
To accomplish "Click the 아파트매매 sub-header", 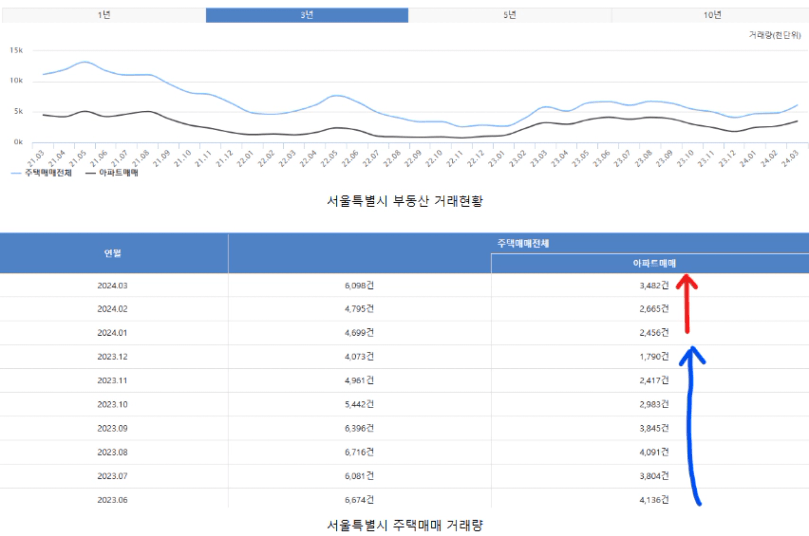I will (x=654, y=263).
